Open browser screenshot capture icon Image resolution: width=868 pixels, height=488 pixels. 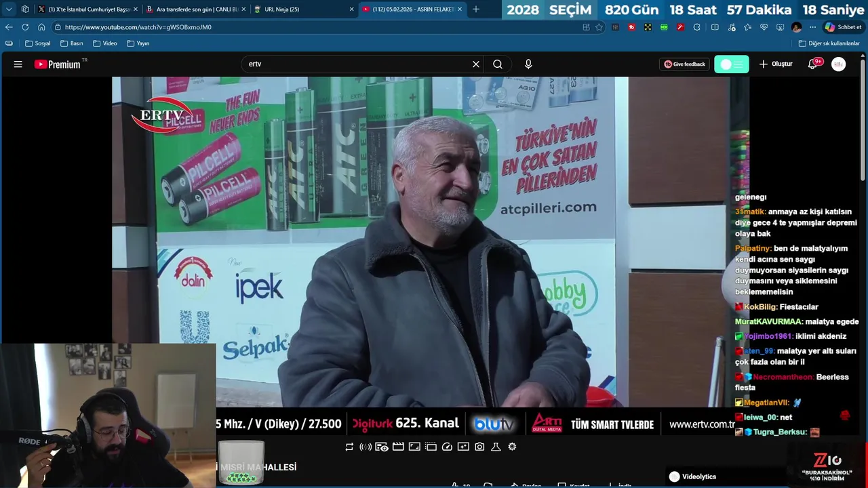click(780, 27)
